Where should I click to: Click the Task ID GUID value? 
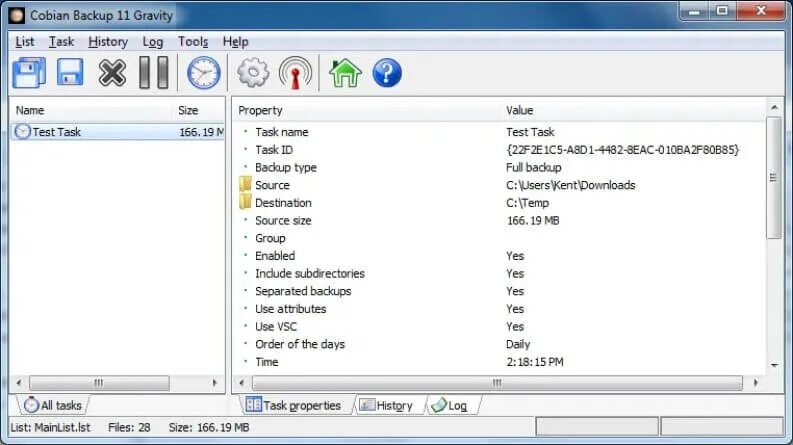tap(623, 150)
